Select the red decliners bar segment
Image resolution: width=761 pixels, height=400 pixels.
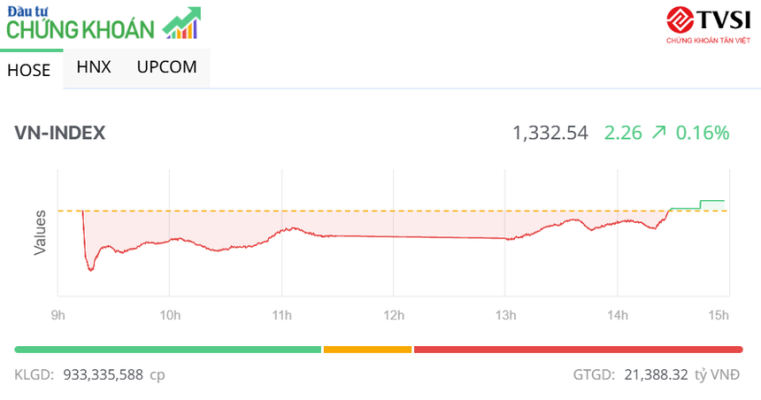[578, 350]
